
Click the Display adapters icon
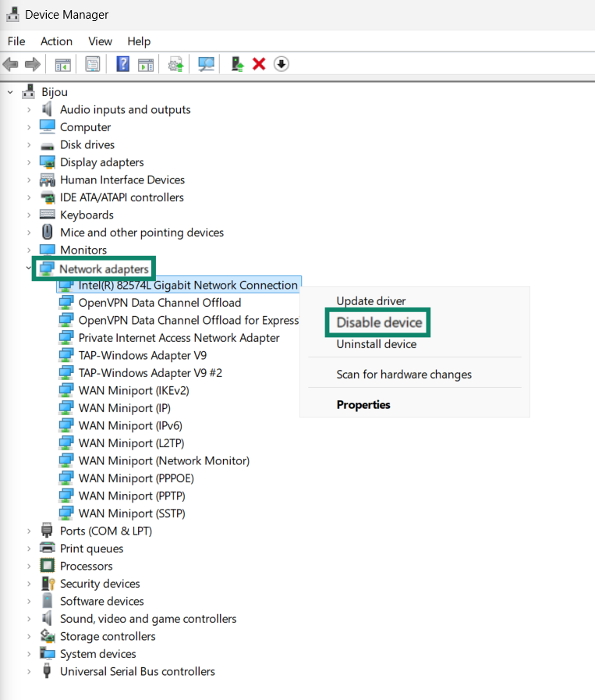click(48, 162)
